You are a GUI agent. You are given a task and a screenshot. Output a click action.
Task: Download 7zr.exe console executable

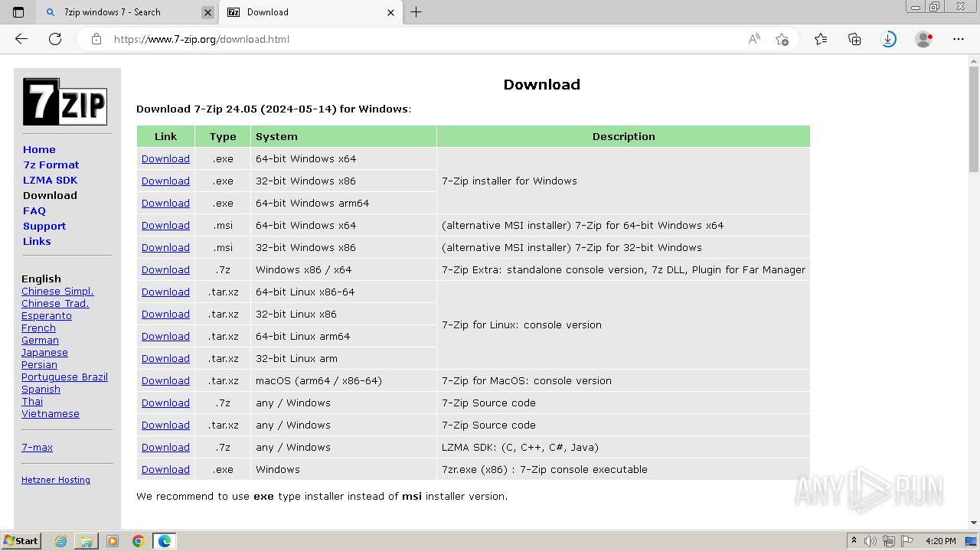coord(165,469)
